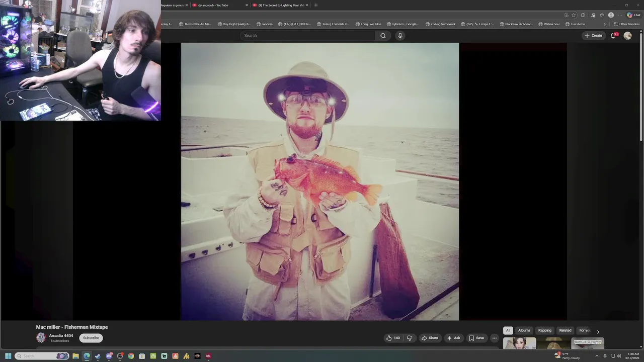The height and width of the screenshot is (362, 644).
Task: Click the Ask button
Action: click(x=454, y=338)
